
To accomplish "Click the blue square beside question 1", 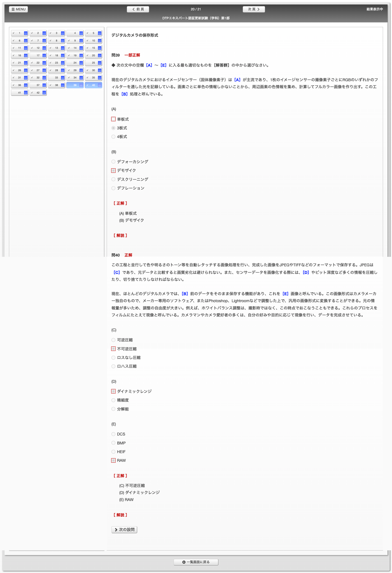I will 26,33.
